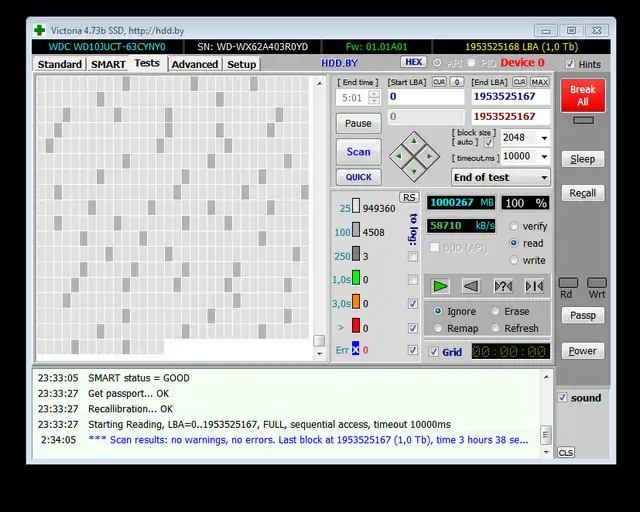Click the Power button
The width and height of the screenshot is (640, 512).
coord(582,351)
